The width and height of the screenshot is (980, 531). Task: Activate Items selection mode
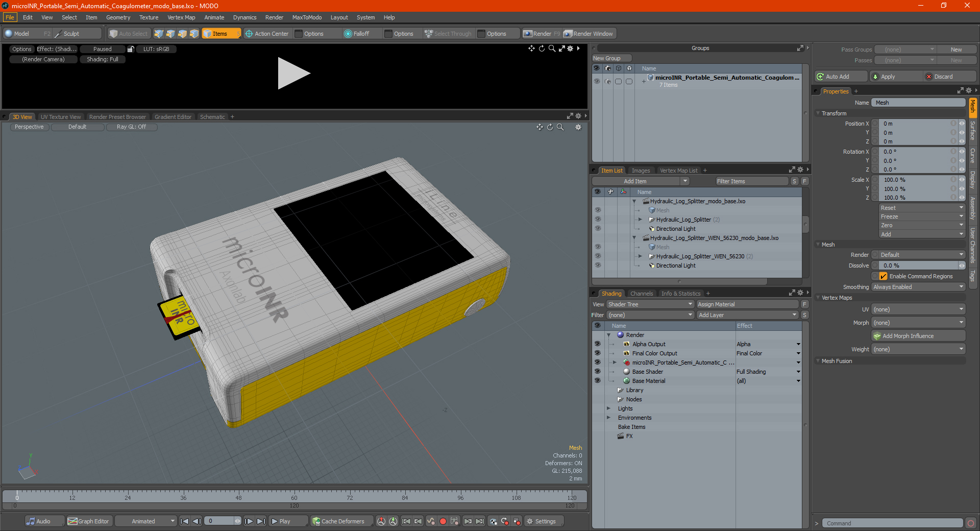[221, 34]
